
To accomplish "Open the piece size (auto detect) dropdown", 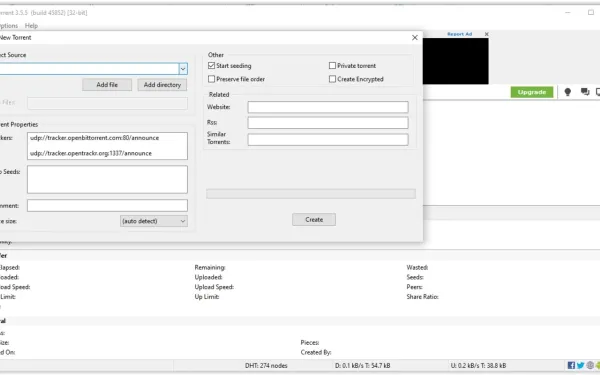I will coord(154,221).
